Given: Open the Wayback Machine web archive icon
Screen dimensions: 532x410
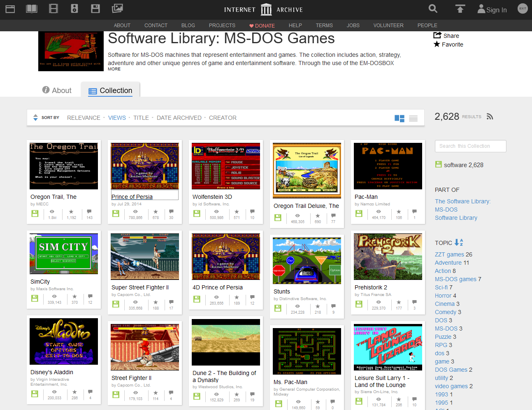Looking at the screenshot, I should pos(10,8).
